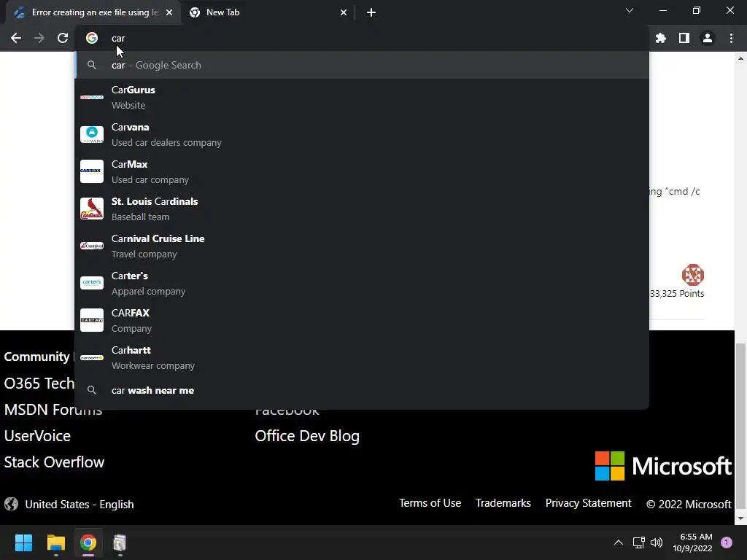Open the Office Dev Blog link

pyautogui.click(x=307, y=436)
